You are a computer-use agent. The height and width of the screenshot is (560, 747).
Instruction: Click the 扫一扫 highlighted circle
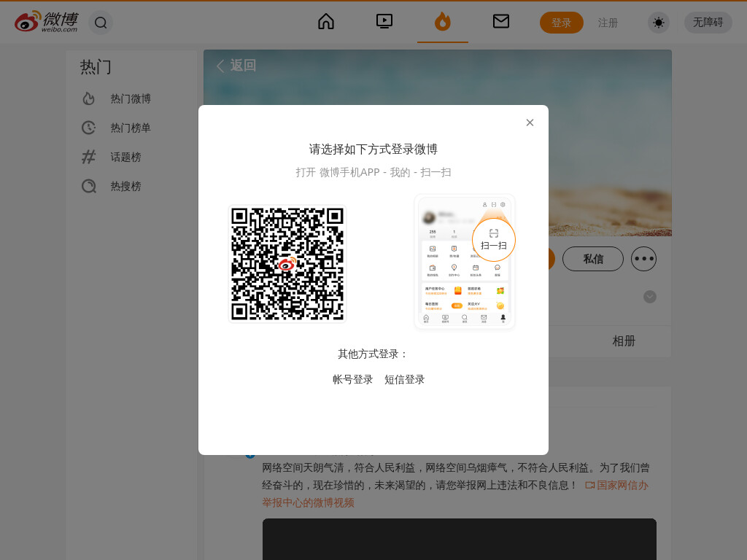[494, 240]
